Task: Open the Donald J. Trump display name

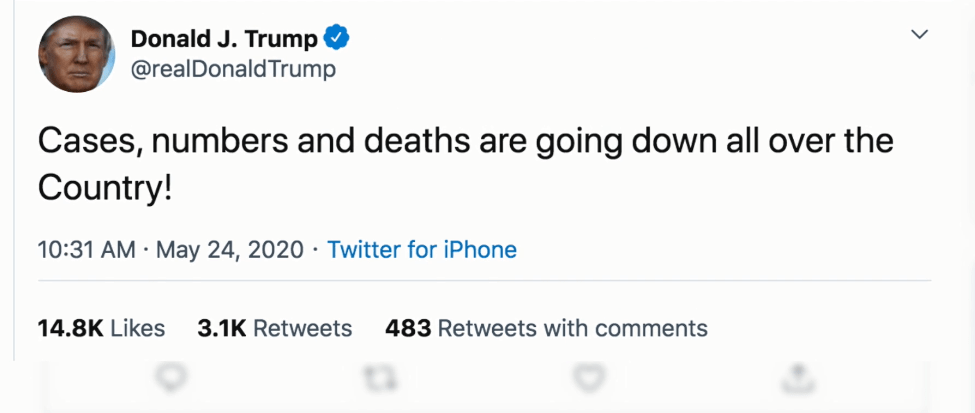Action: click(224, 40)
